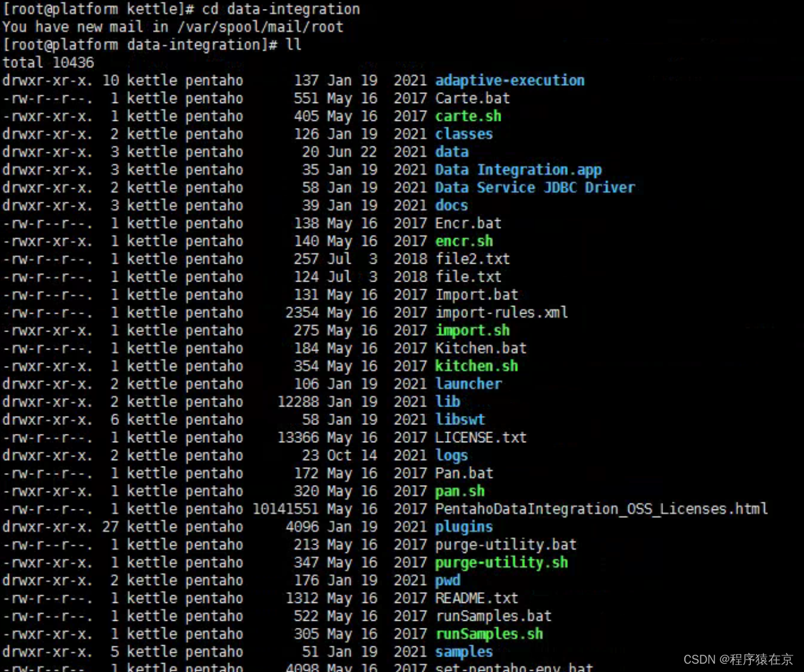The width and height of the screenshot is (804, 672).
Task: Select Data Service JDBC Driver entry
Action: [x=535, y=188]
